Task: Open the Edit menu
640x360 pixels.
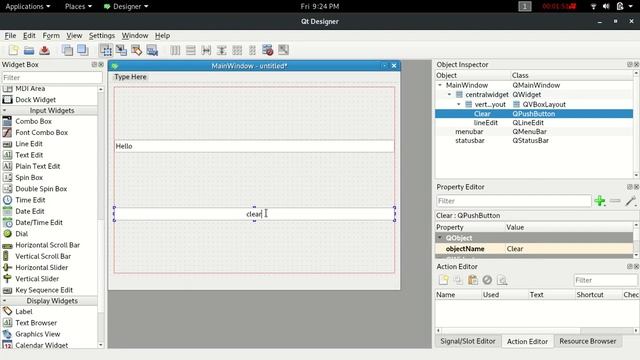Action: (x=29, y=36)
